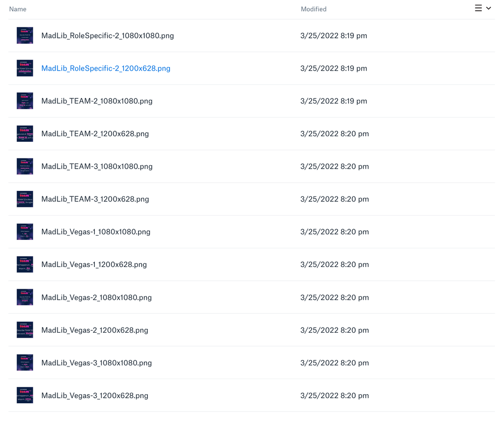504x422 pixels.
Task: Click the MadLib_Vegas-1_1080x1080.png thumbnail
Action: point(24,232)
